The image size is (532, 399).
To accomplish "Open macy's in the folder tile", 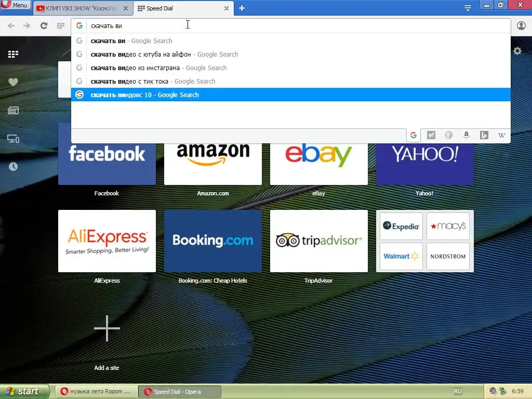I will pyautogui.click(x=448, y=226).
